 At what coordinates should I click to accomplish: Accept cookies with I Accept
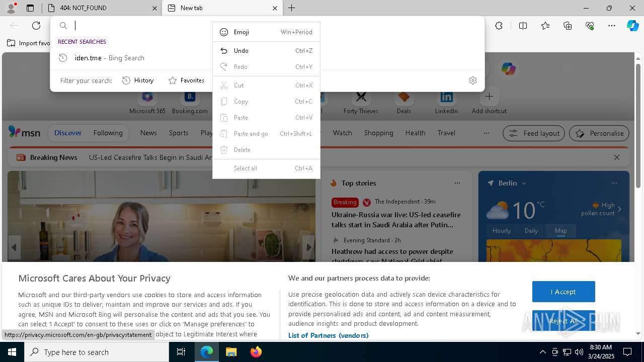tap(563, 292)
